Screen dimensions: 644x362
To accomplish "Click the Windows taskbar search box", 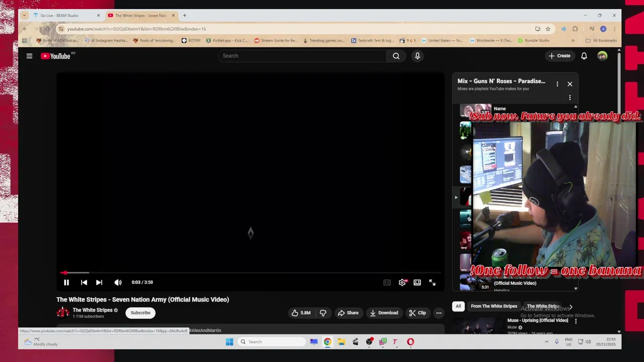I will (272, 342).
